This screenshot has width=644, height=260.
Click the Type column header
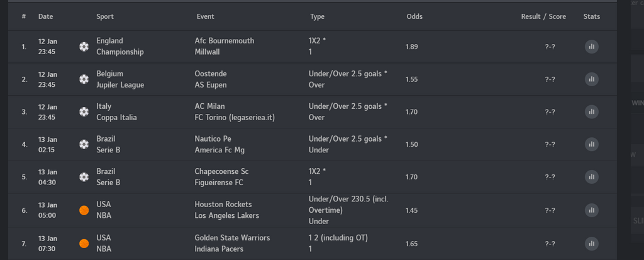pos(317,16)
